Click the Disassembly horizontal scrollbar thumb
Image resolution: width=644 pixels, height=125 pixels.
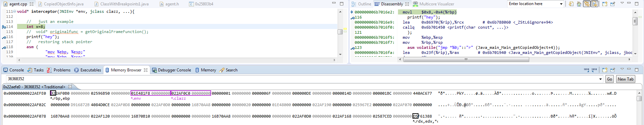tap(466, 60)
